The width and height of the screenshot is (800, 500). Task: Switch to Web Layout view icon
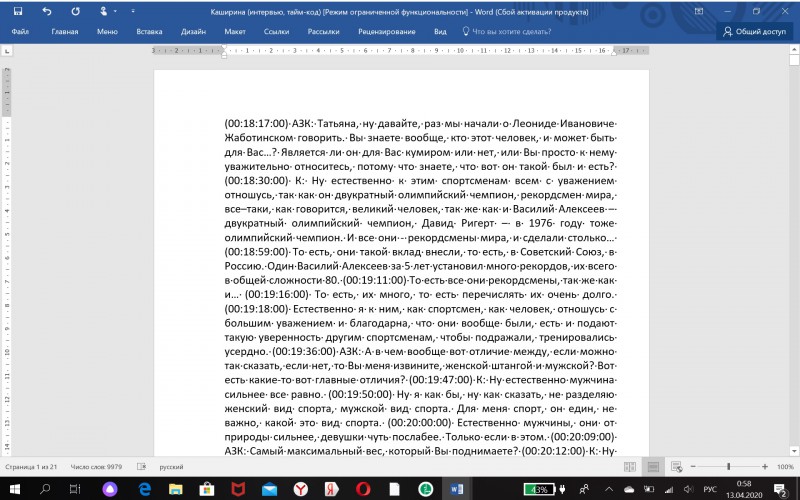pyautogui.click(x=677, y=467)
